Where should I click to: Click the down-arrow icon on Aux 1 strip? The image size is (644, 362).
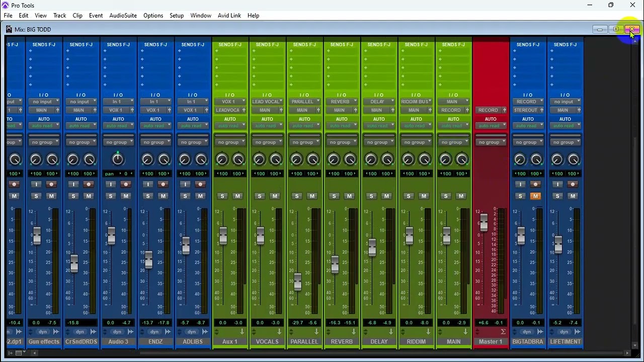242,332
